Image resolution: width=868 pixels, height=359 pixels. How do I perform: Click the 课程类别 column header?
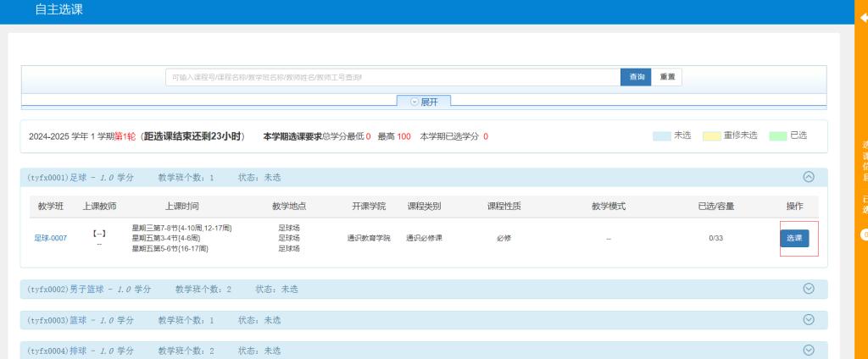[424, 207]
